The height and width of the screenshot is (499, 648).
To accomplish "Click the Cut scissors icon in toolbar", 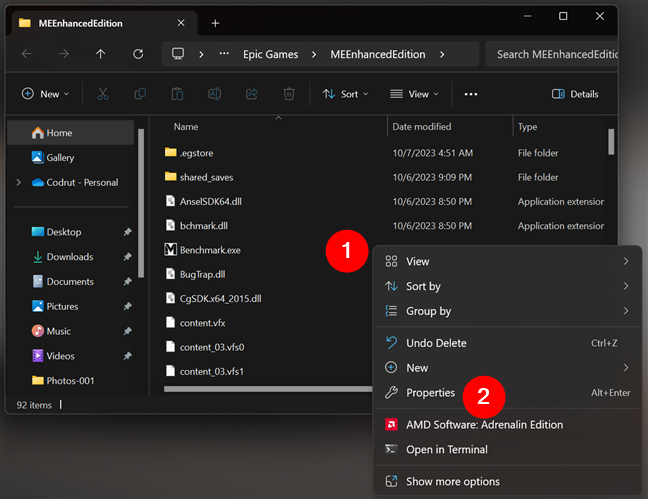I will 103,94.
